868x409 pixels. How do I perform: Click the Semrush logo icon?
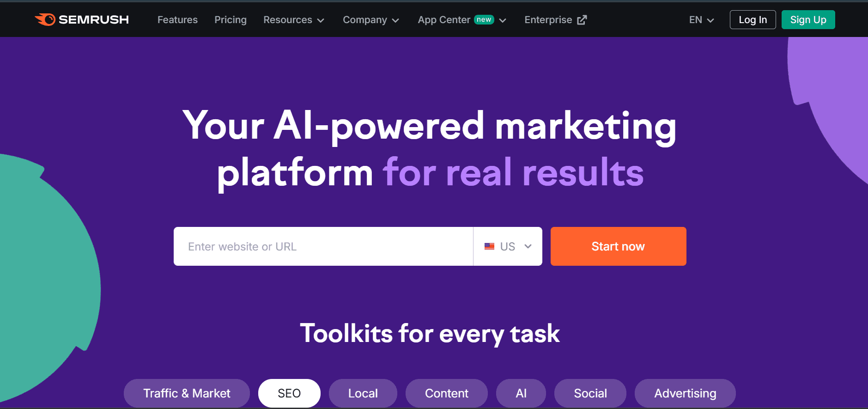tap(45, 19)
